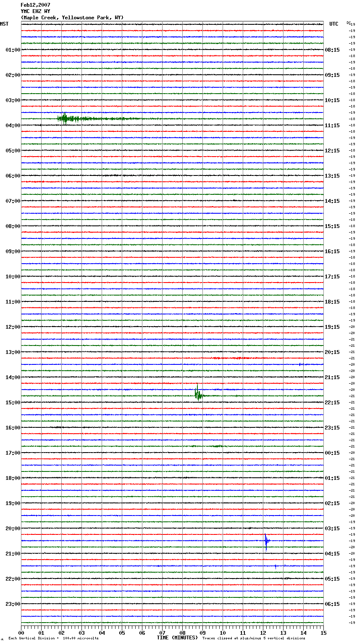Select minute tick label 15 on time axis
Screen dimensions: 357x644
tap(323, 633)
